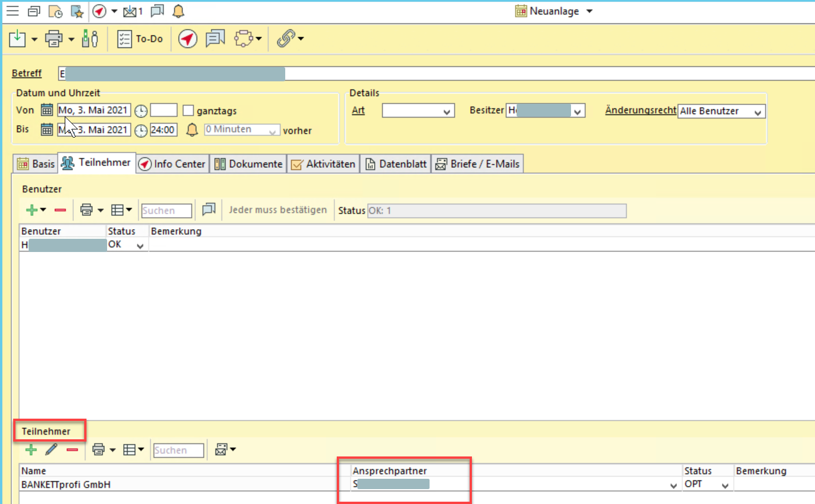
Task: Click the clock icon beside the Bis time
Action: pos(141,131)
